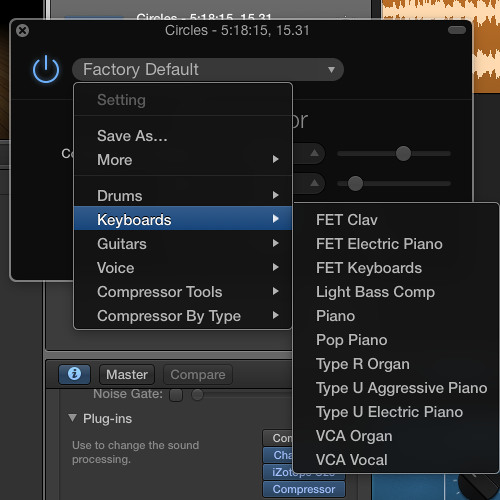Open the Guitars preset submenu

tap(183, 244)
